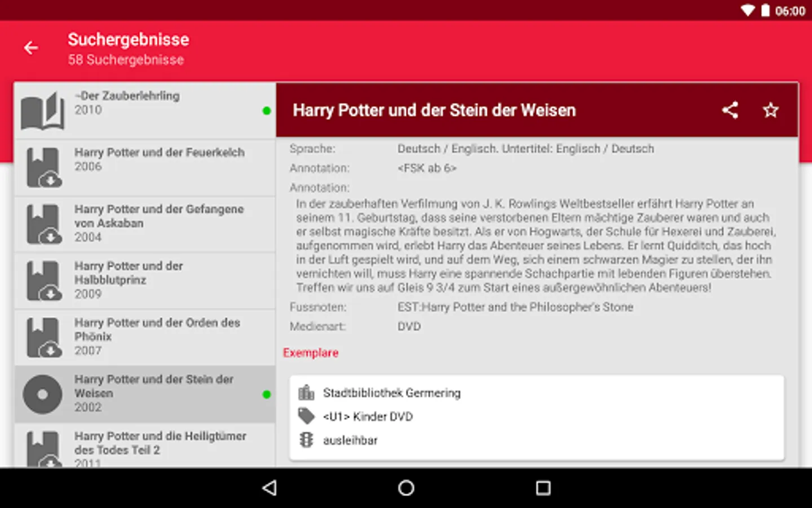Click the ausleihbar status text
The height and width of the screenshot is (508, 812).
[350, 440]
